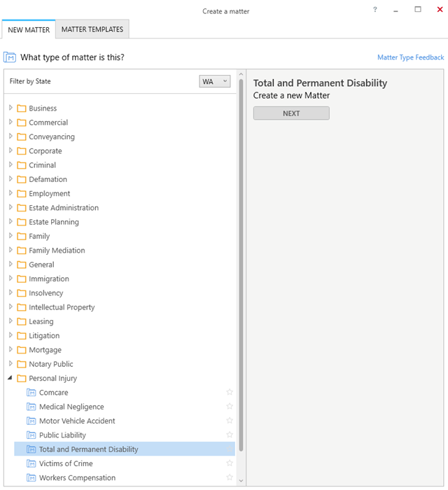Favourite Comcare with its star

(230, 392)
